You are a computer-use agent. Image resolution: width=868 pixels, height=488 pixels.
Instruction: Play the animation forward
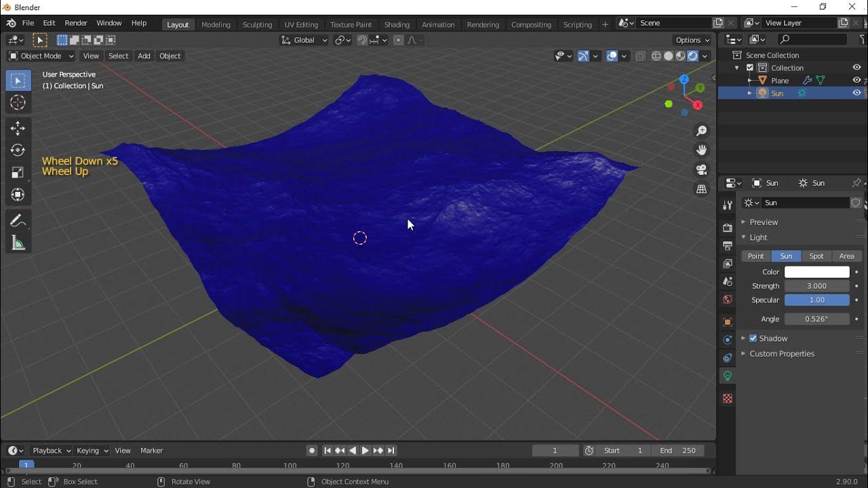pyautogui.click(x=366, y=451)
